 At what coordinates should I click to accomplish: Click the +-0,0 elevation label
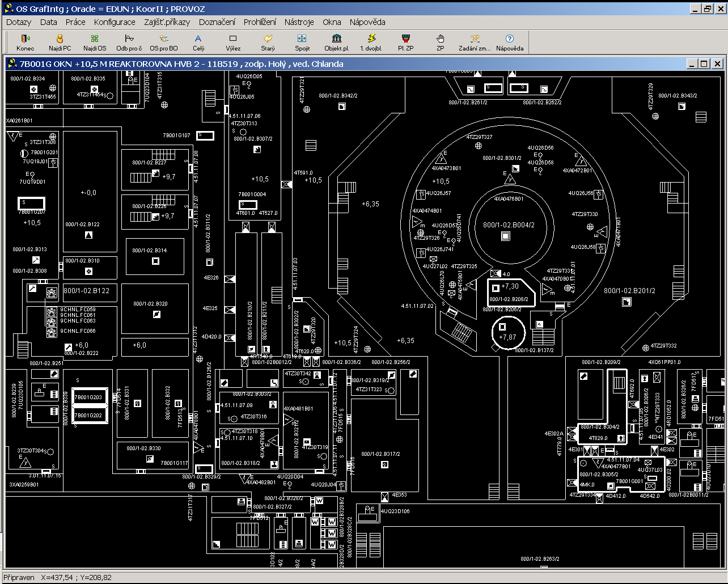(88, 193)
